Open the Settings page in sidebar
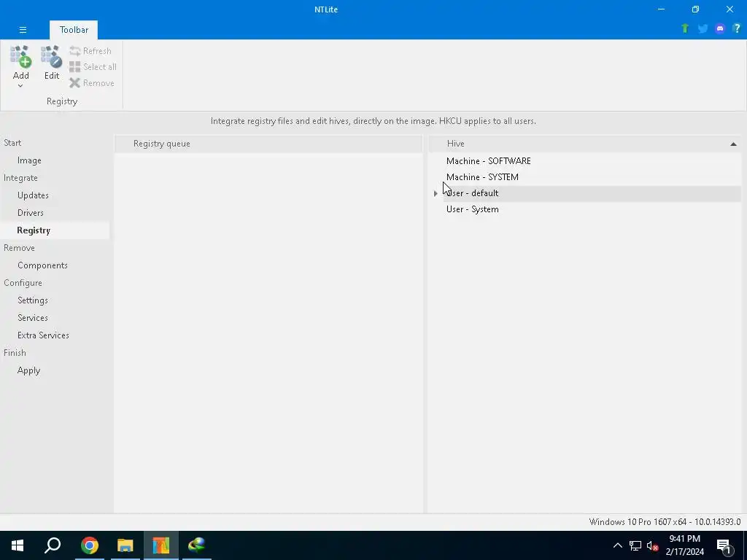The image size is (747, 560). point(33,300)
